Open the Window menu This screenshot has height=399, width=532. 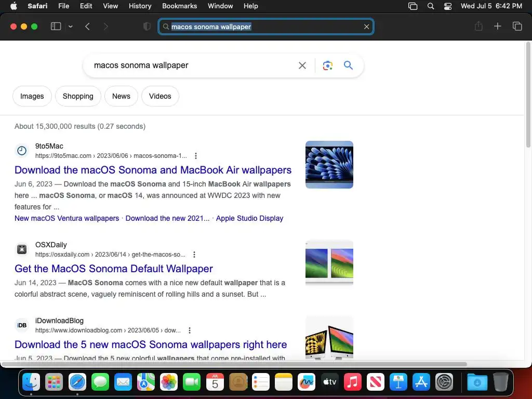click(220, 6)
